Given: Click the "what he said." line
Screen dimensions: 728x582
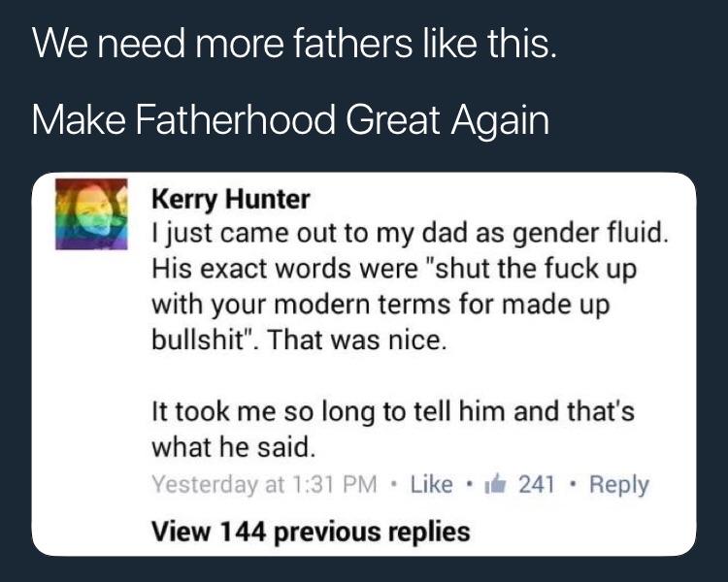Looking at the screenshot, I should [233, 447].
